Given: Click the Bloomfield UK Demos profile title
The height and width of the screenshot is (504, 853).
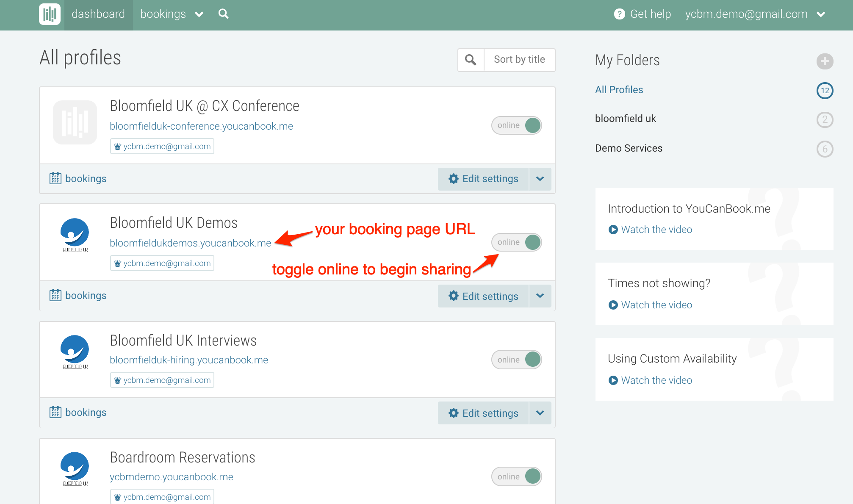Looking at the screenshot, I should [x=174, y=223].
